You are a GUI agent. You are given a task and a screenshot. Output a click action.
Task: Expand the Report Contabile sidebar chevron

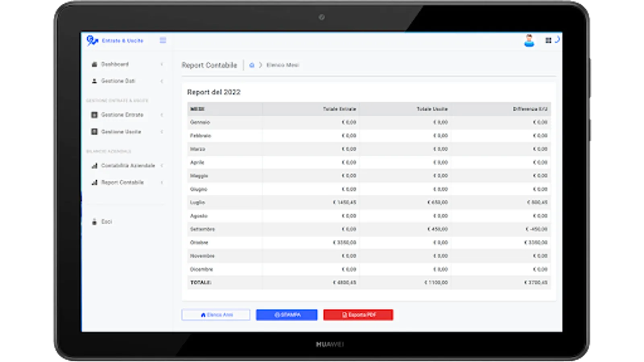162,183
